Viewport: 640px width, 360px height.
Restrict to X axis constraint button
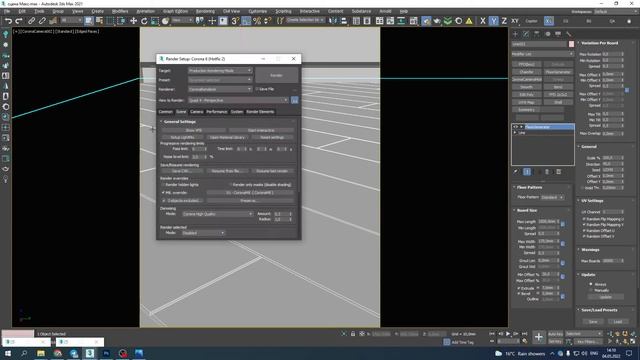click(x=483, y=21)
